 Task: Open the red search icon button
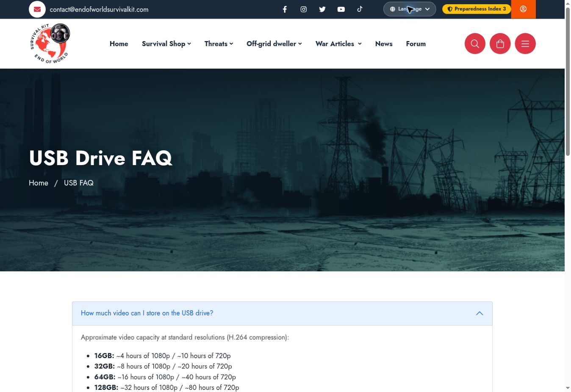475,44
